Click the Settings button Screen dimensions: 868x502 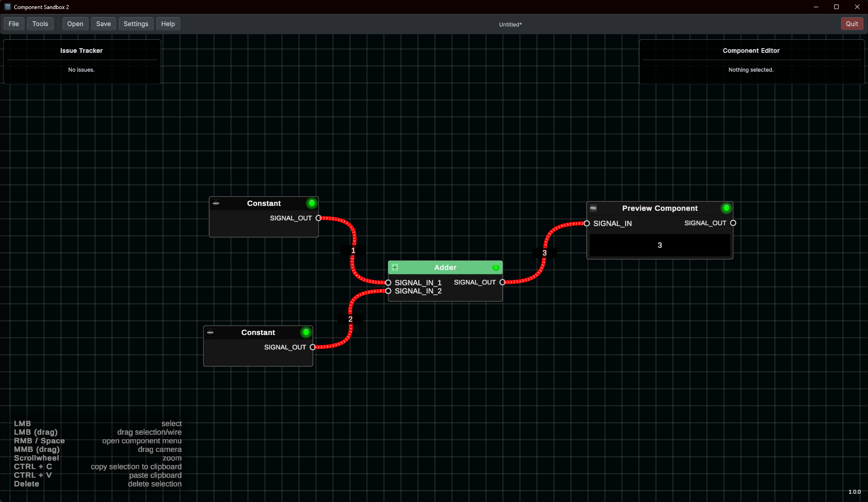click(x=135, y=24)
